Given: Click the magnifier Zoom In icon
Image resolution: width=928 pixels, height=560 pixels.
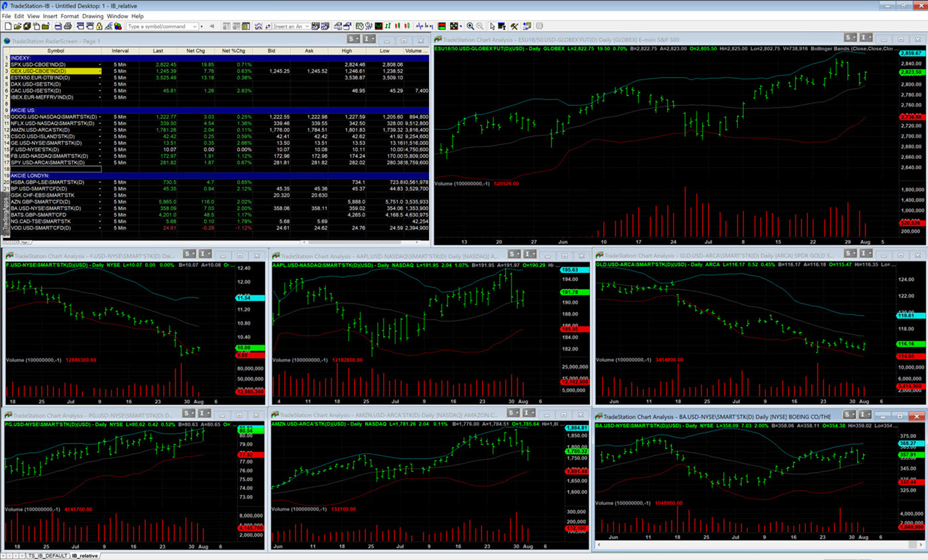Looking at the screenshot, I should (x=471, y=27).
